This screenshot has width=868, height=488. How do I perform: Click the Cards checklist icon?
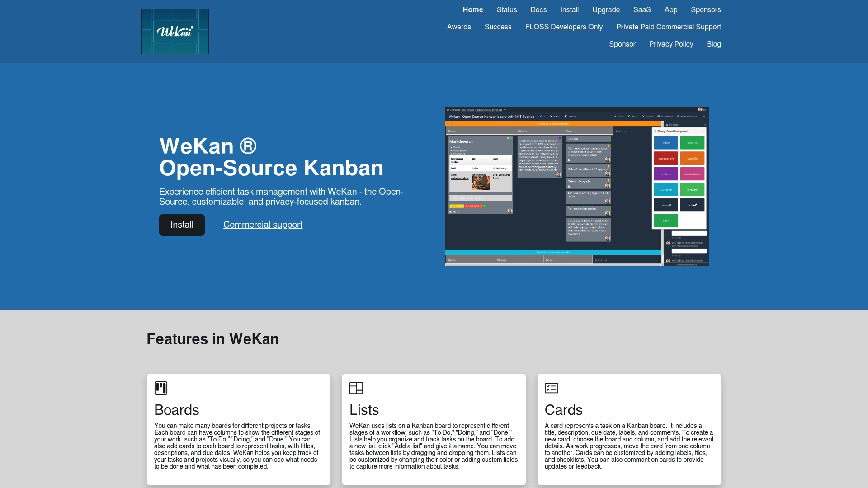552,388
